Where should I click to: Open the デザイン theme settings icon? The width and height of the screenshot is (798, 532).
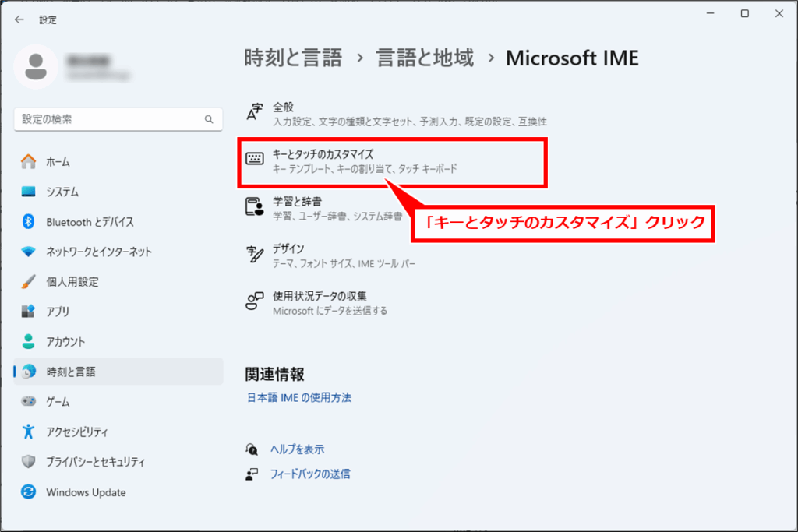click(x=252, y=254)
